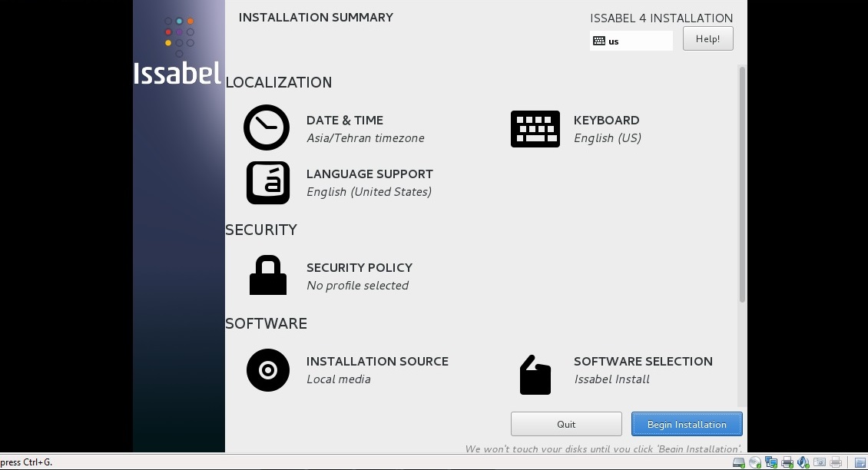The image size is (868, 470).
Task: Click the Local media text
Action: coord(339,379)
